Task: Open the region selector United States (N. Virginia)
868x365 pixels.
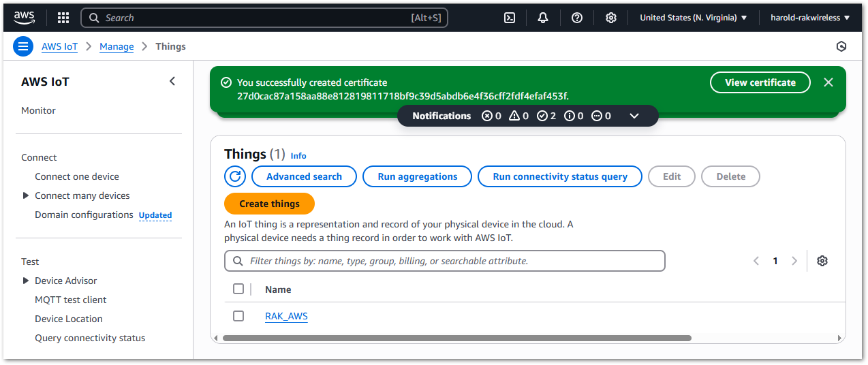Action: pyautogui.click(x=693, y=18)
